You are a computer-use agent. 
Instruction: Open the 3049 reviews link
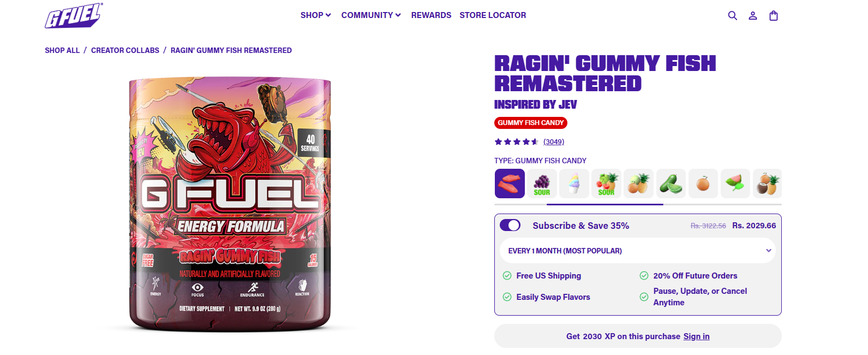tap(554, 142)
